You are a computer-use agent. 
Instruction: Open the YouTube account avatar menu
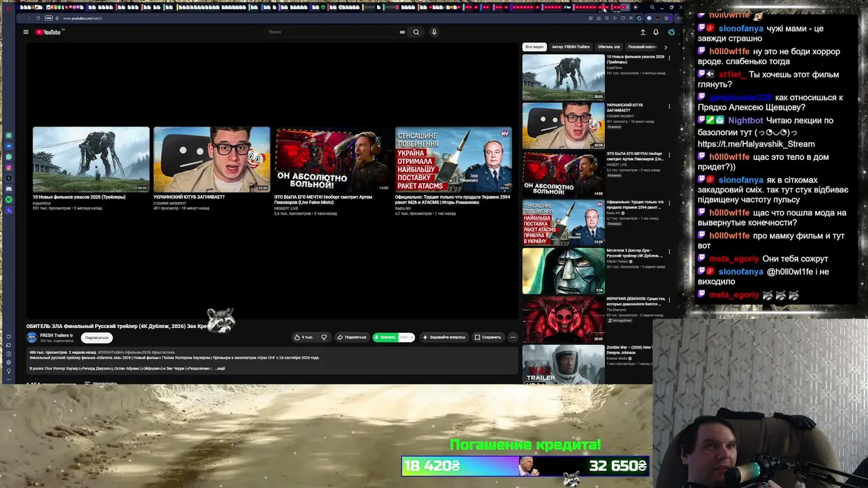pos(671,32)
